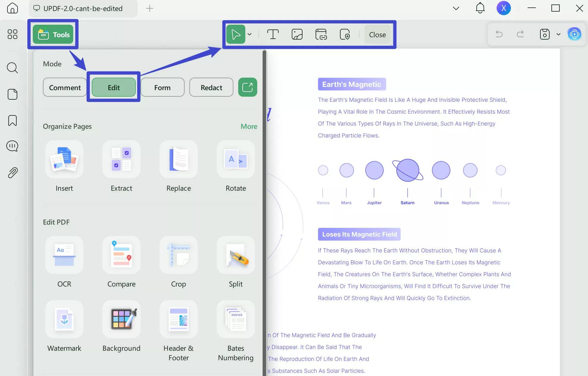Select the green cursor selection tool
The height and width of the screenshot is (376, 588).
pyautogui.click(x=235, y=34)
